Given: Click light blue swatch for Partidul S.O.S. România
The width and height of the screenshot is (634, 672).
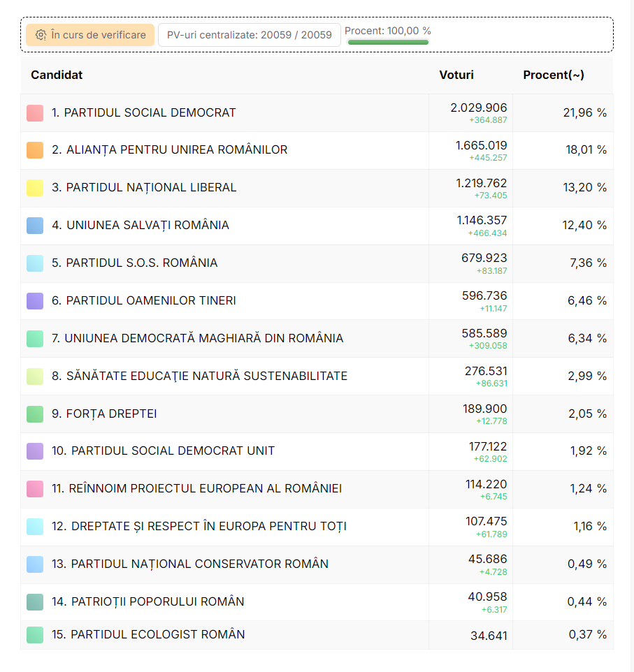Looking at the screenshot, I should click(35, 263).
